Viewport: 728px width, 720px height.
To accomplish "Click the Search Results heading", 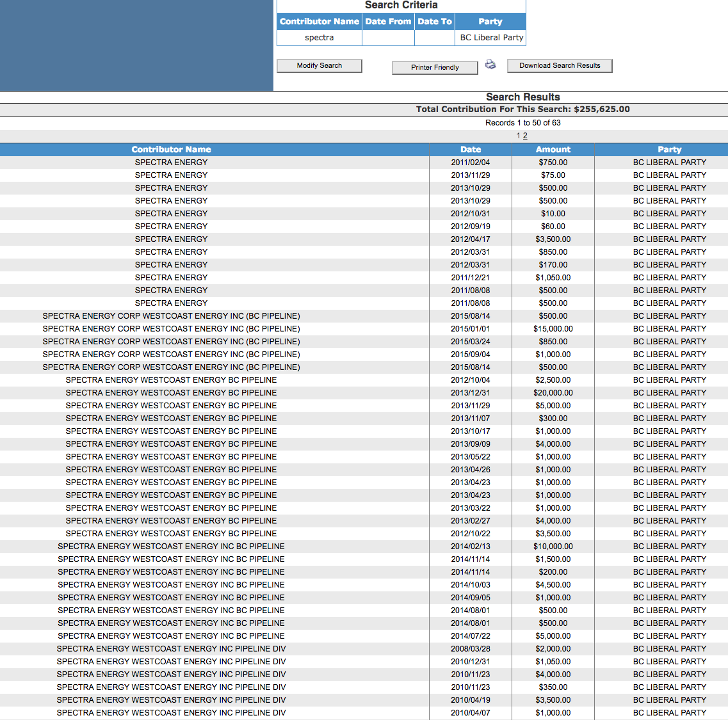I will [522, 97].
